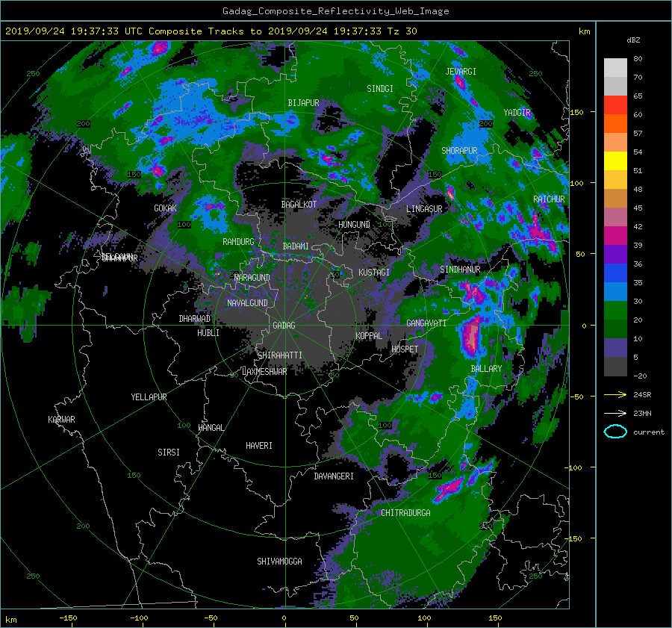
Task: Pick the dark green swatch between 20 and 10
Action: (615, 329)
